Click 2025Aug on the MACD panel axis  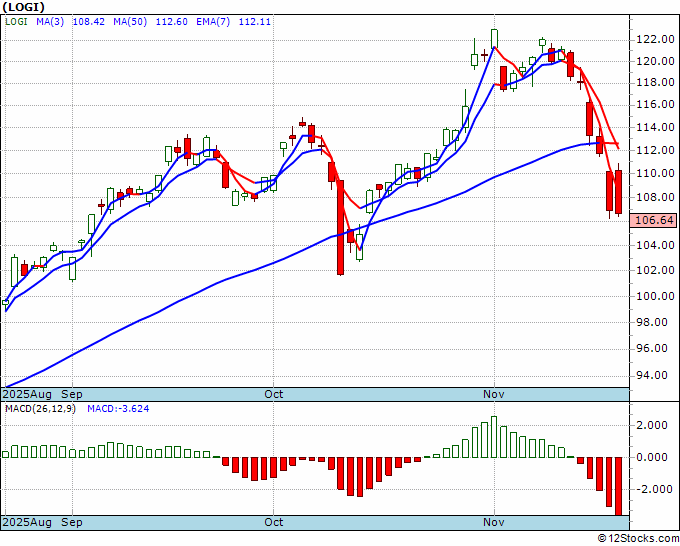pos(27,522)
